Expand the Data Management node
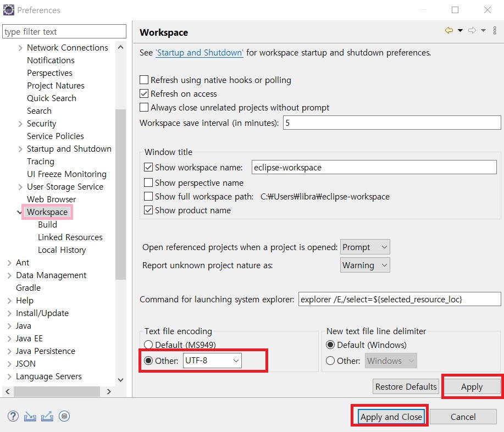 [9, 275]
